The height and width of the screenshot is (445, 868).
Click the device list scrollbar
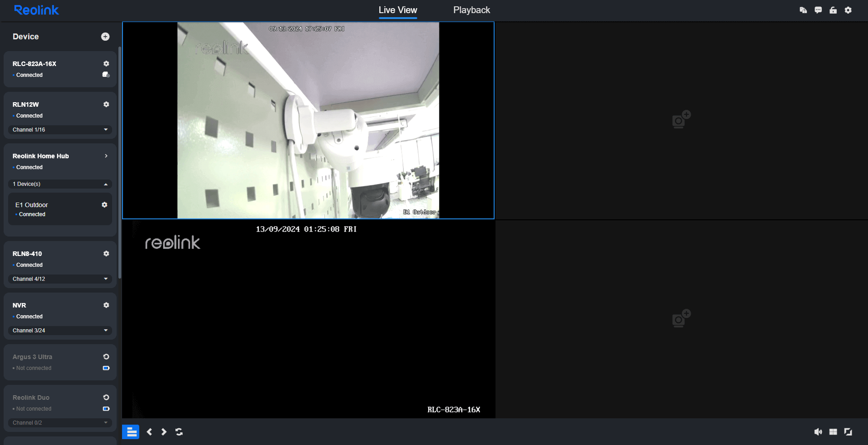tap(119, 163)
